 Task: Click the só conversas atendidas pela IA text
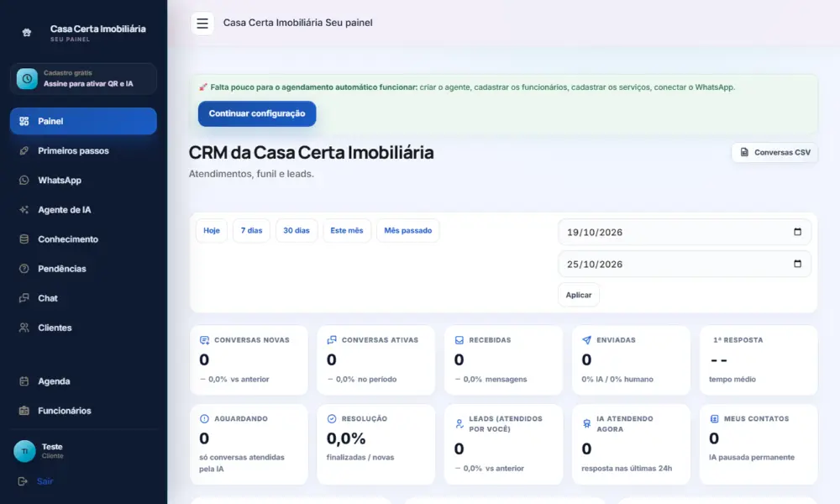coord(242,463)
